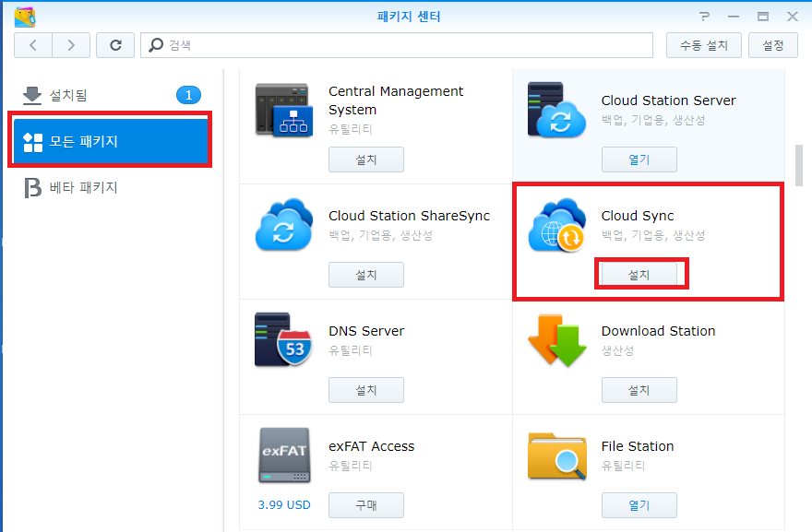Click the DNS Server package title
The image size is (812, 532).
point(366,331)
